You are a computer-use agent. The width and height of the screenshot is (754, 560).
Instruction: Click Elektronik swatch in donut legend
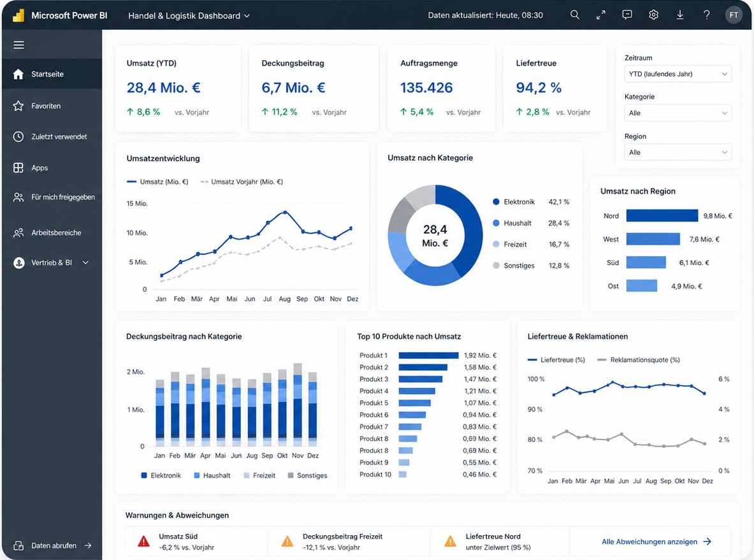pyautogui.click(x=497, y=202)
